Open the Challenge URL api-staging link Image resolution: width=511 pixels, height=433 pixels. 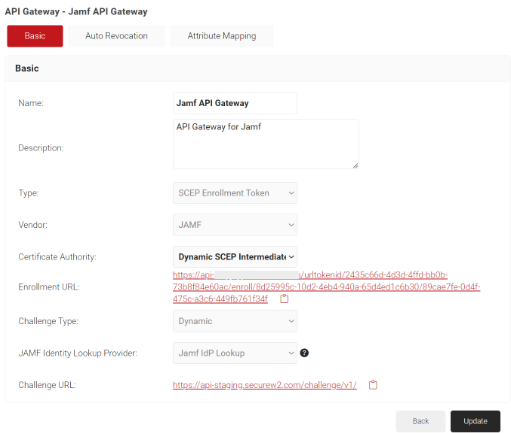click(x=264, y=385)
